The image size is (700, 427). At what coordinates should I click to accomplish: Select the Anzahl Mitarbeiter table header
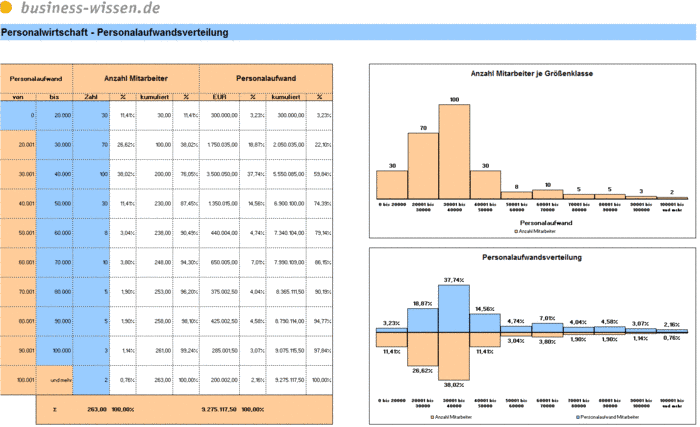click(x=136, y=79)
